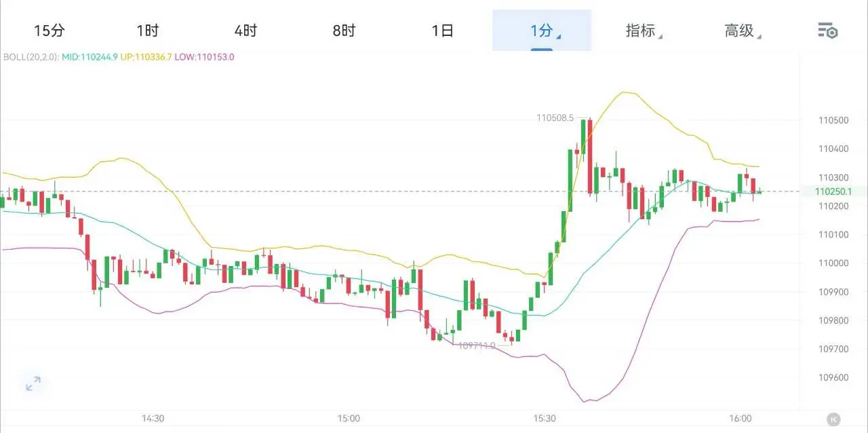
Task: Expand chart to fullscreen view
Action: click(33, 383)
